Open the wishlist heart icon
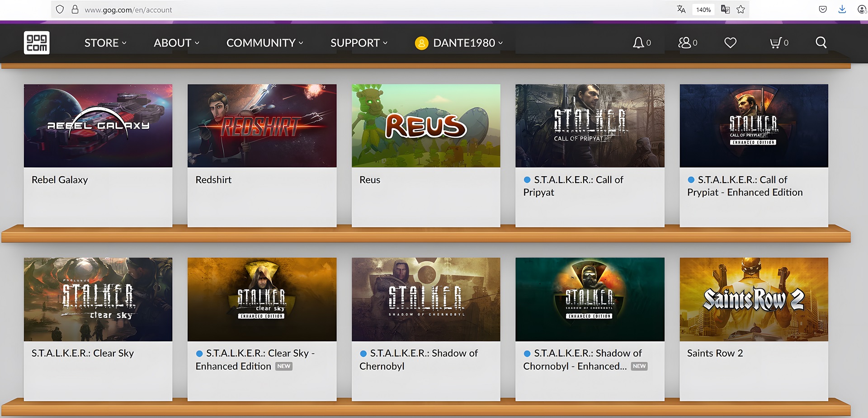Screen dimensions: 868x418 coord(730,42)
